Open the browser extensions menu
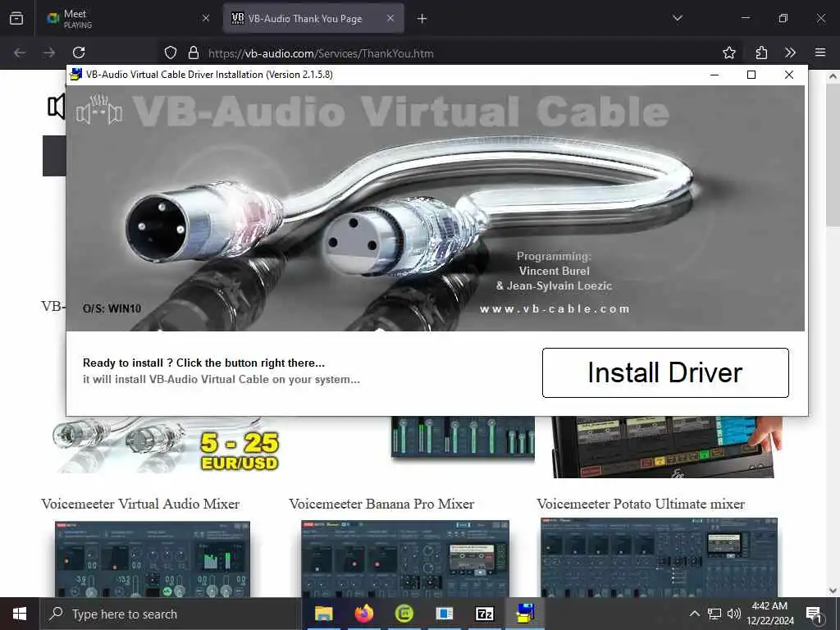Viewport: 840px width, 630px height. pyautogui.click(x=761, y=52)
